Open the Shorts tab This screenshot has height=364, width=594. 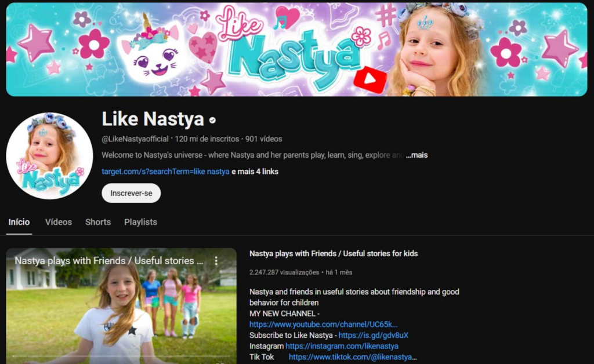pos(98,222)
